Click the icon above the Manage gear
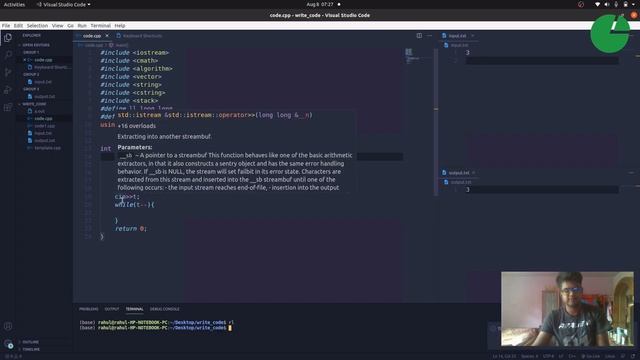 (x=8, y=326)
